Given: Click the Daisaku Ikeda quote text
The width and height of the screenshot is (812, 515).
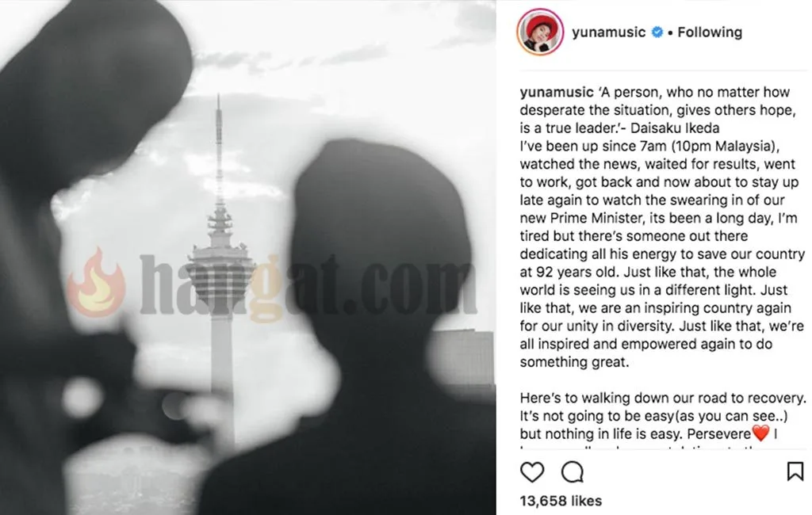Looking at the screenshot, I should pos(657,109).
